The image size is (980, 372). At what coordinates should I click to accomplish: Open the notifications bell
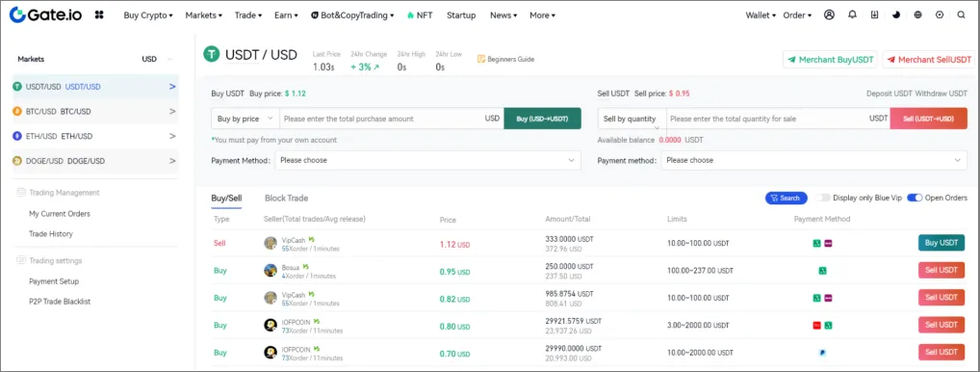click(x=852, y=15)
